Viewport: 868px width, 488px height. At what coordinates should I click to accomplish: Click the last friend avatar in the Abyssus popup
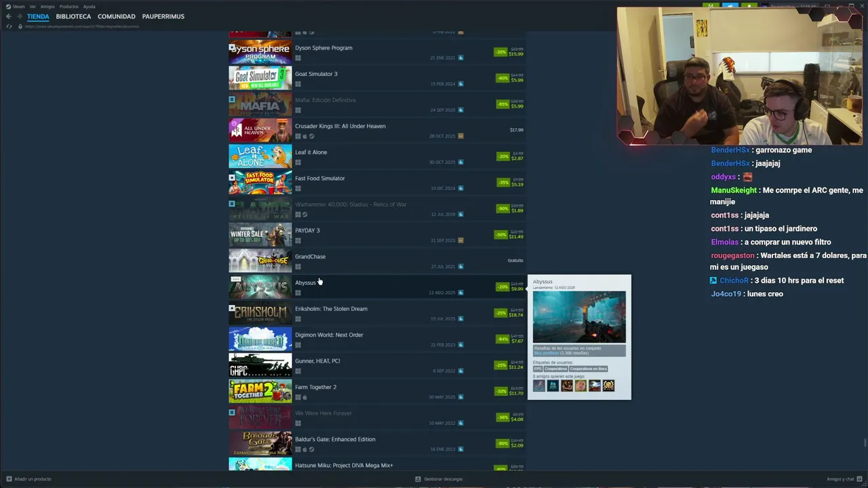pos(608,386)
